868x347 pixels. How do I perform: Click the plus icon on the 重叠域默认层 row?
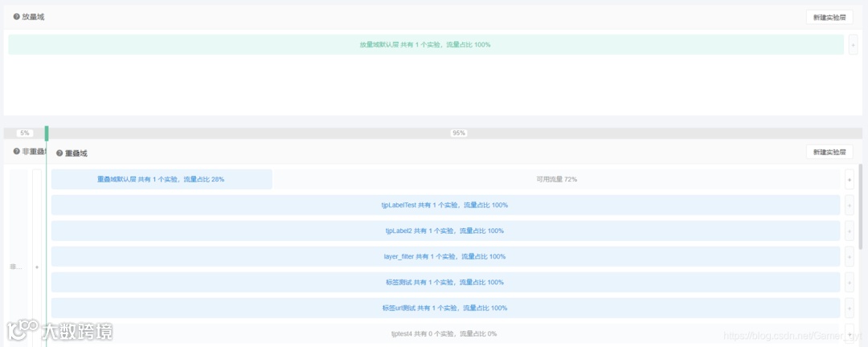[x=850, y=179]
